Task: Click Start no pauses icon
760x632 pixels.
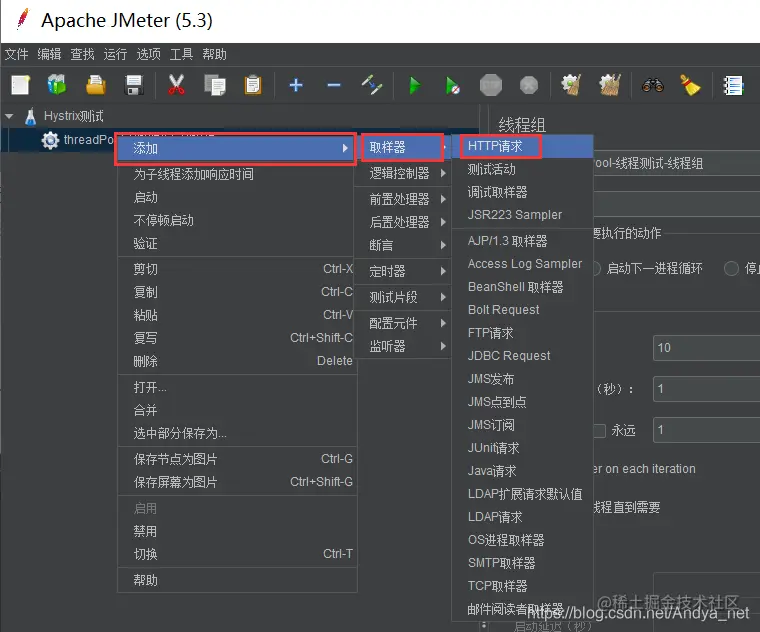Action: coord(452,86)
